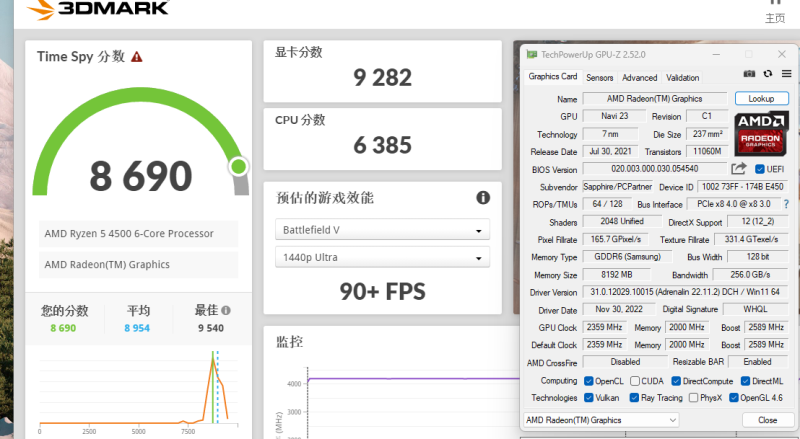
Task: Click the AMD Ryzen 5 4500 processor entry
Action: [x=138, y=234]
